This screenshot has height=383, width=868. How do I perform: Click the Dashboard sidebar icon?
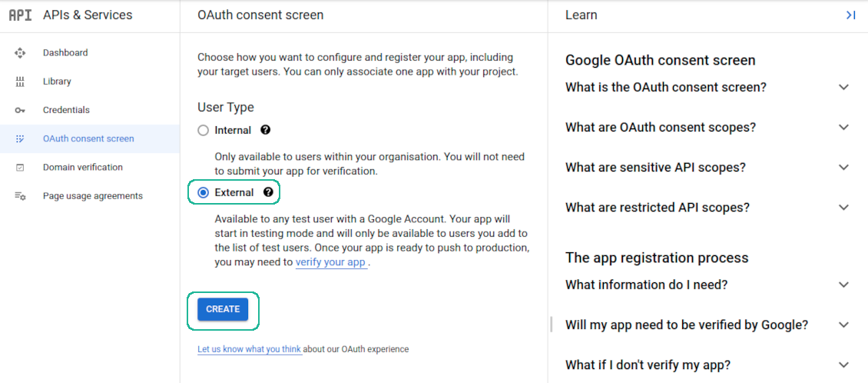[x=21, y=53]
